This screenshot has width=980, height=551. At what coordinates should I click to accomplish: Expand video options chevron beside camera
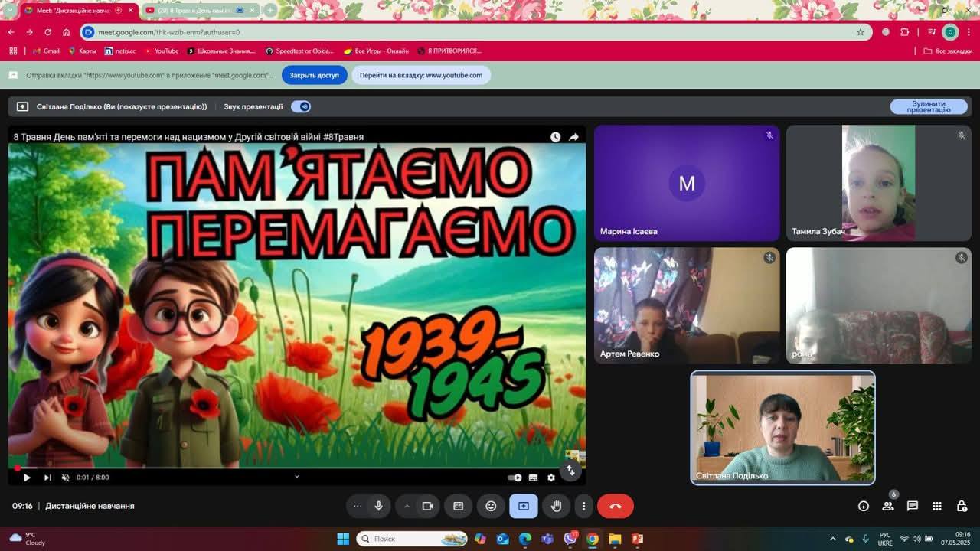[407, 506]
